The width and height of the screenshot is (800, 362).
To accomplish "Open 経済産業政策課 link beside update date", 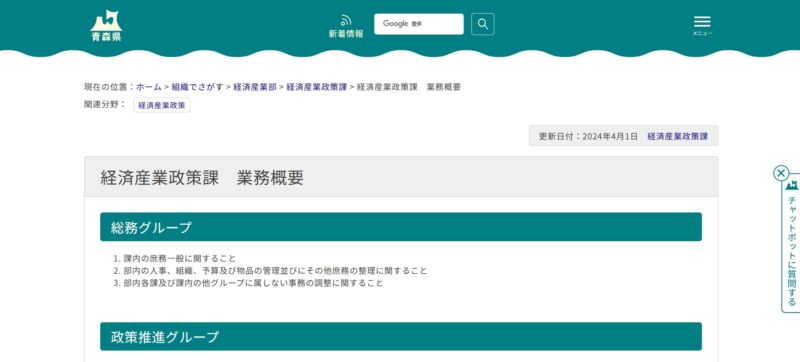I will tap(678, 137).
